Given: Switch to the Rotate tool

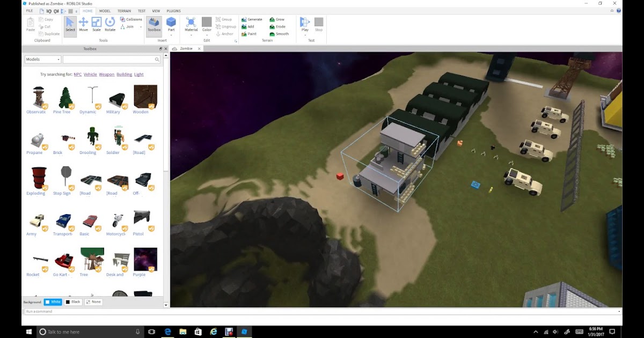Looking at the screenshot, I should coord(110,25).
